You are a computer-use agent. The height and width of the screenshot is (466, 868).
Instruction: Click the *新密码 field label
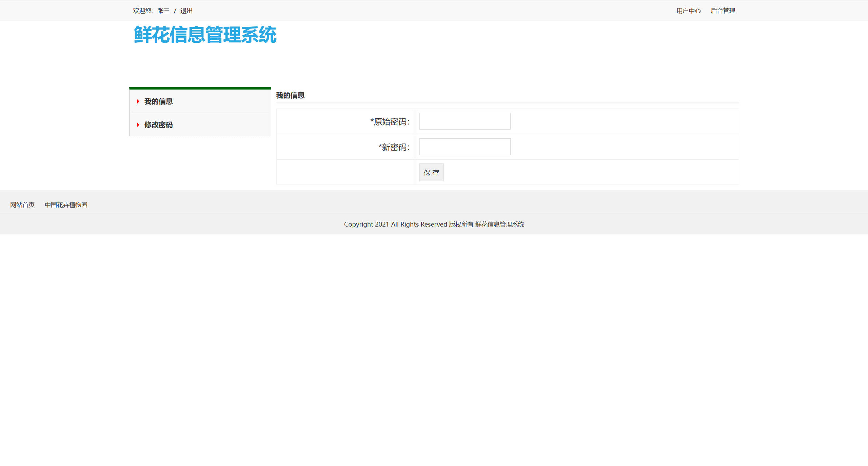394,147
